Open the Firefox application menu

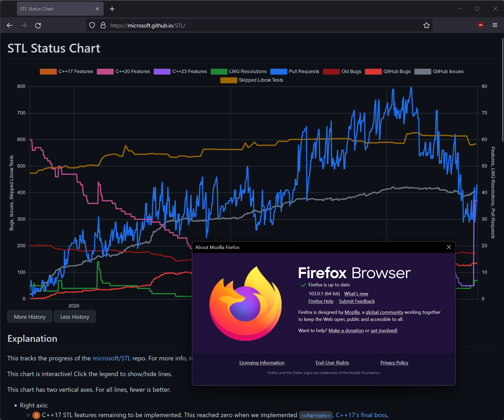pyautogui.click(x=495, y=25)
